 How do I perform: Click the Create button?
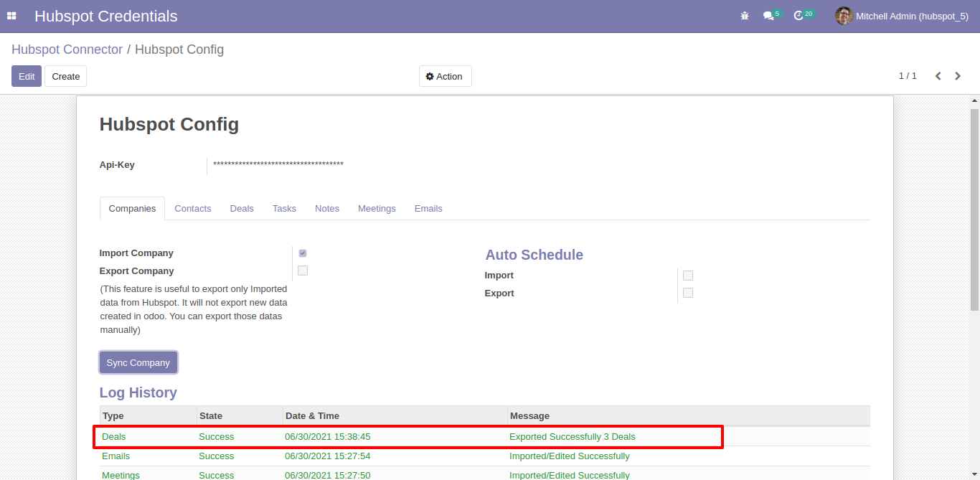66,76
